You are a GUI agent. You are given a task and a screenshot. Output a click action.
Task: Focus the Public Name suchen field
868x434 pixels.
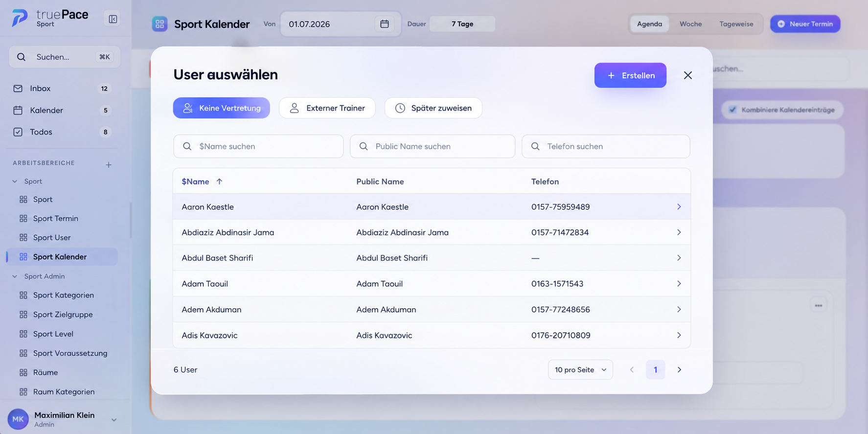click(433, 146)
